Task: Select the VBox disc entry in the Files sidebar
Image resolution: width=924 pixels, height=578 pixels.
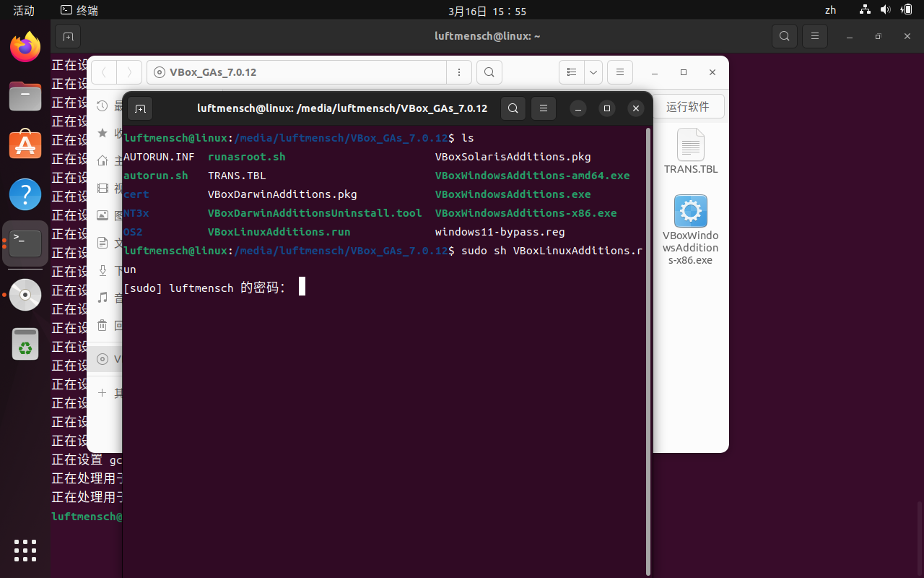Action: point(105,359)
